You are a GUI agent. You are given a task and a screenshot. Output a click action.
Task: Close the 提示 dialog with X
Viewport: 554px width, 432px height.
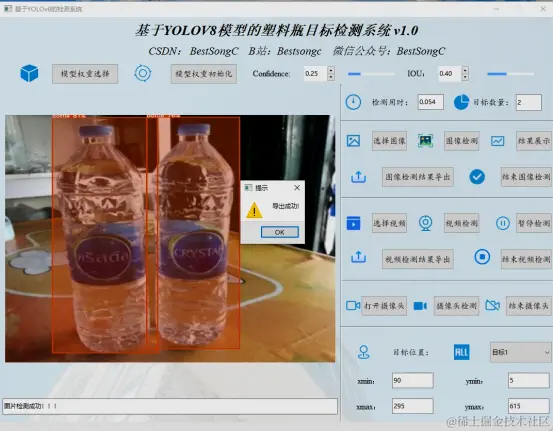click(297, 188)
